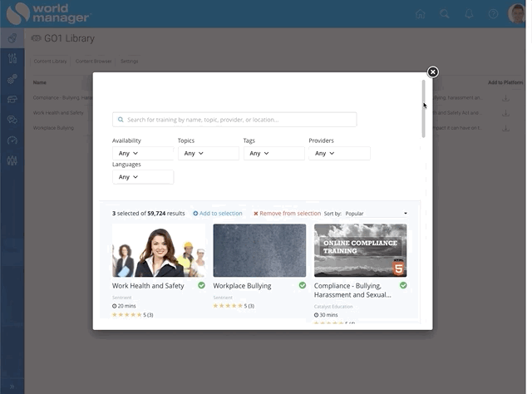The width and height of the screenshot is (532, 394).
Task: Click the Name column header
Action: click(x=40, y=82)
